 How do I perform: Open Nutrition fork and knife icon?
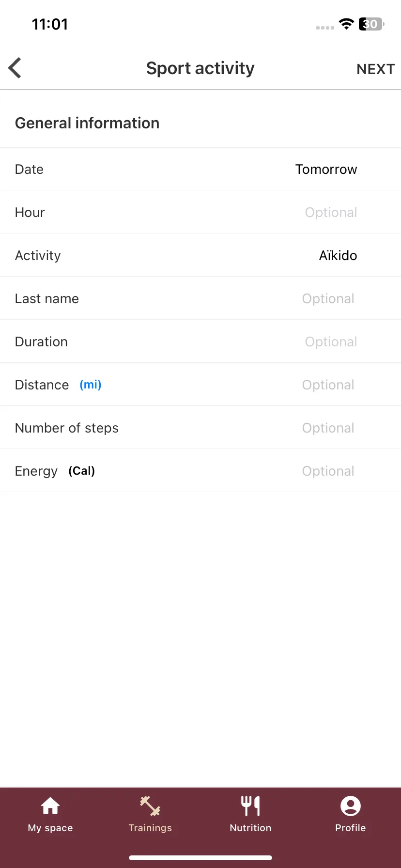(250, 806)
